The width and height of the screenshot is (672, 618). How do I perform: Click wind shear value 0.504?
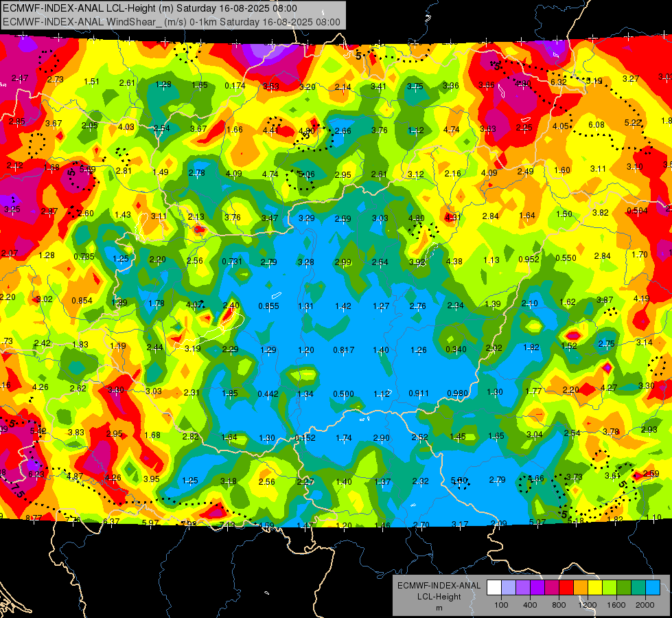point(637,211)
